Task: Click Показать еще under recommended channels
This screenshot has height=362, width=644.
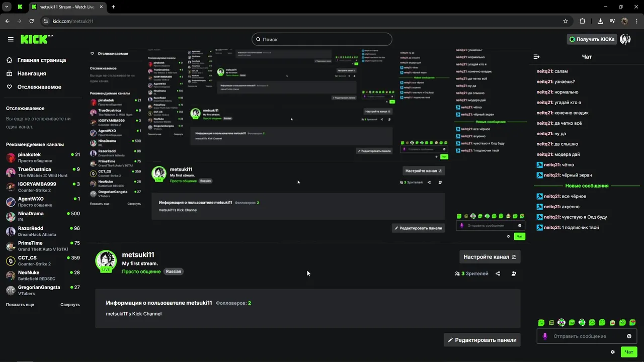Action: point(20,305)
